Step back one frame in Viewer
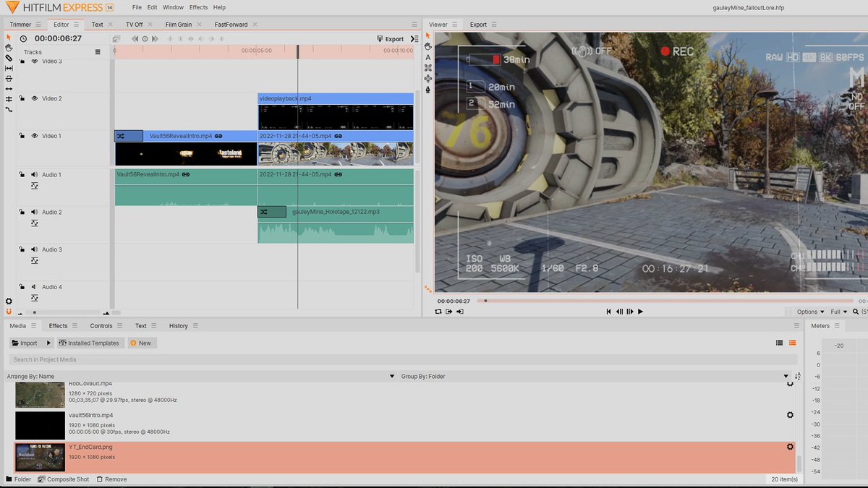Screen dimensions: 868x488 pos(620,312)
